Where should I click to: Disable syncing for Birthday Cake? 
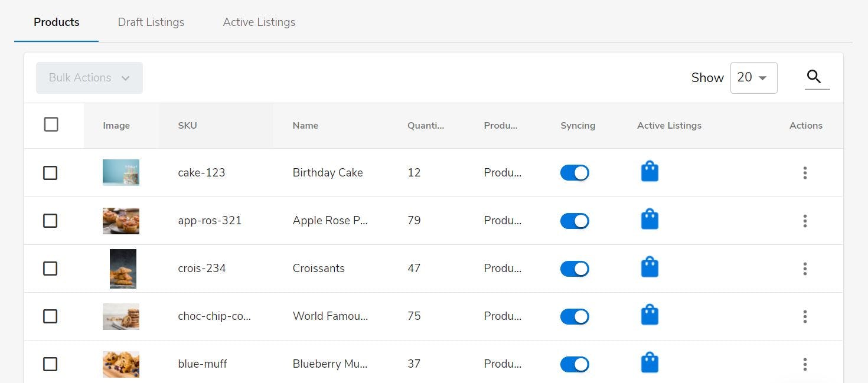tap(575, 173)
